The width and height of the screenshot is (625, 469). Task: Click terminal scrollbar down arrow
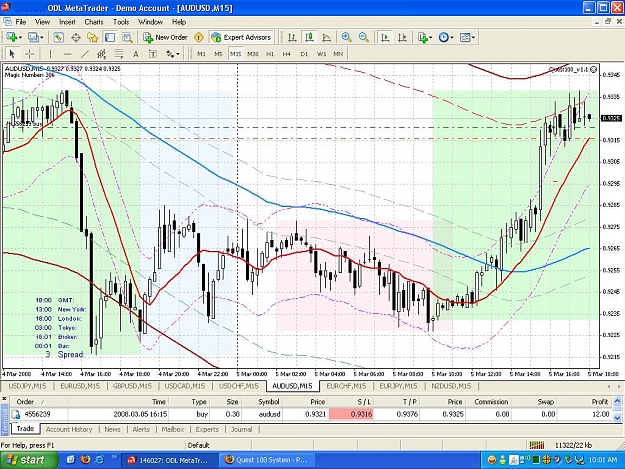click(x=617, y=418)
